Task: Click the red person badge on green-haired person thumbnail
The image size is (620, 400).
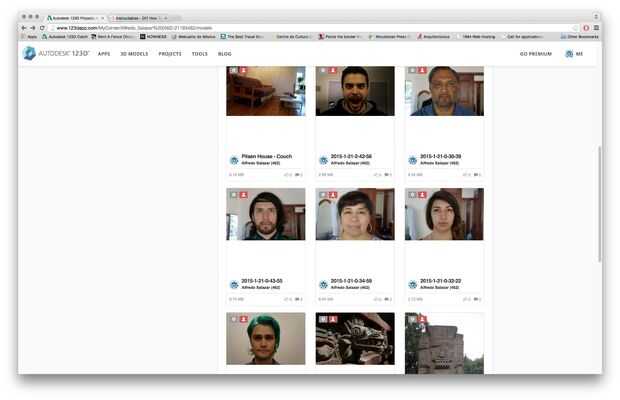Action: click(244, 319)
